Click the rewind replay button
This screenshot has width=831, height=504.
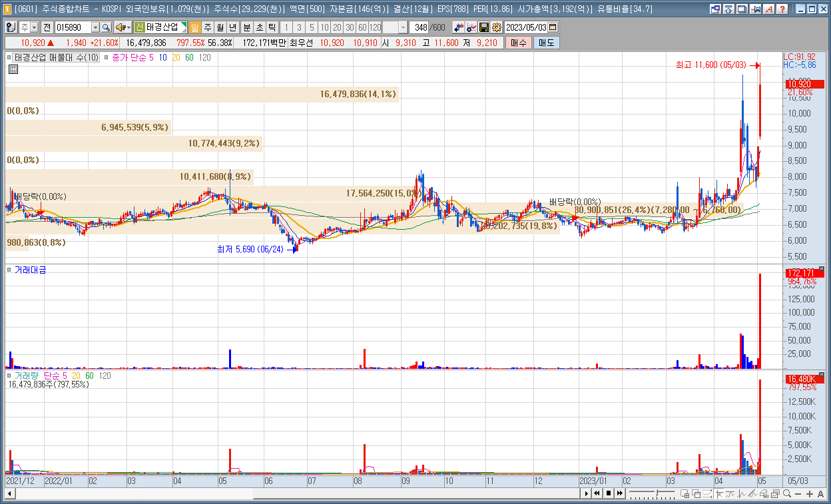[x=597, y=493]
